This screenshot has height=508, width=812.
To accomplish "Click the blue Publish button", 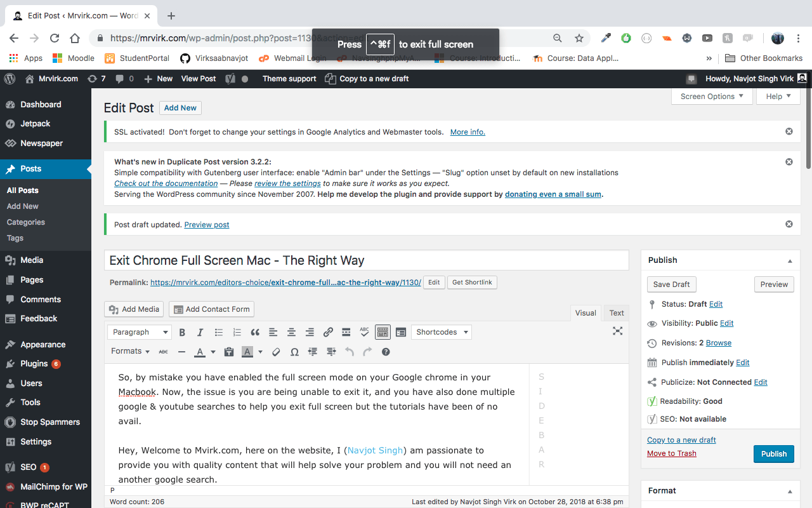I will pyautogui.click(x=773, y=454).
